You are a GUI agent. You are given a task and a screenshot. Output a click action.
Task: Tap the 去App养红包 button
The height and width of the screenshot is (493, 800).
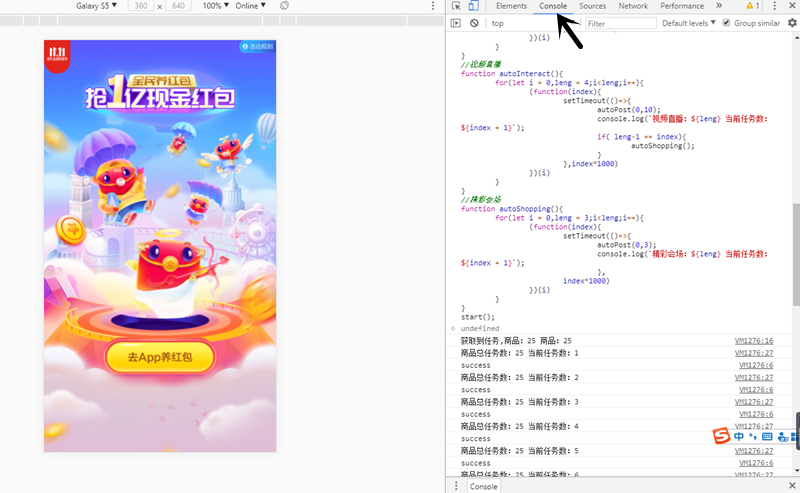click(x=160, y=357)
